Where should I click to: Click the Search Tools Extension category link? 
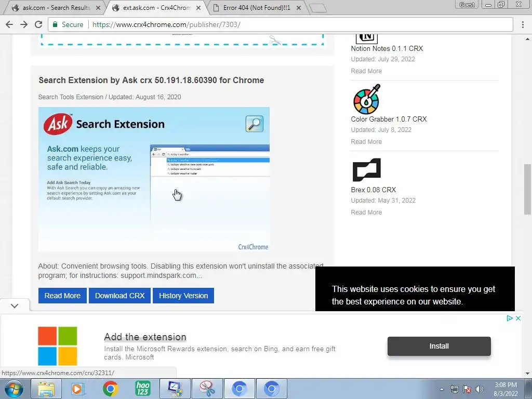pyautogui.click(x=71, y=97)
